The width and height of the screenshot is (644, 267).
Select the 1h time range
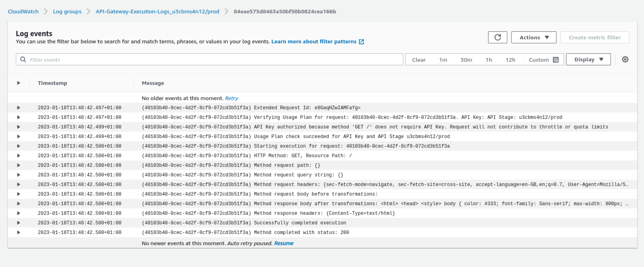click(489, 60)
